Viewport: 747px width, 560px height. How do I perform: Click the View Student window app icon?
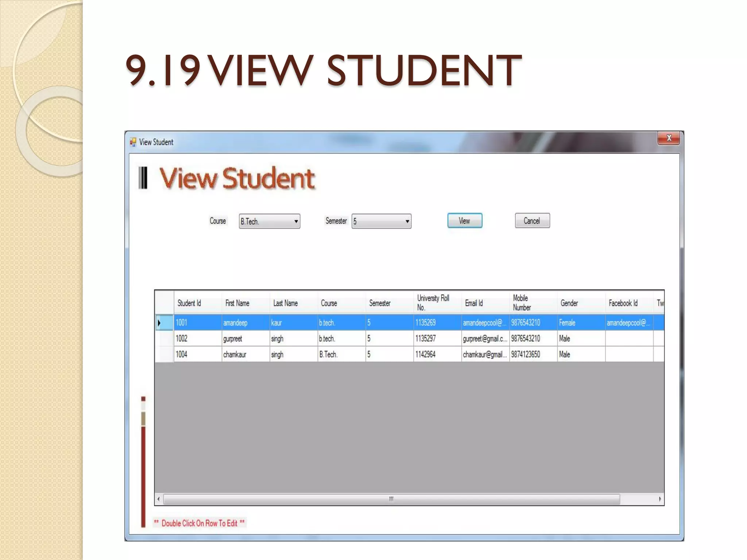point(133,142)
